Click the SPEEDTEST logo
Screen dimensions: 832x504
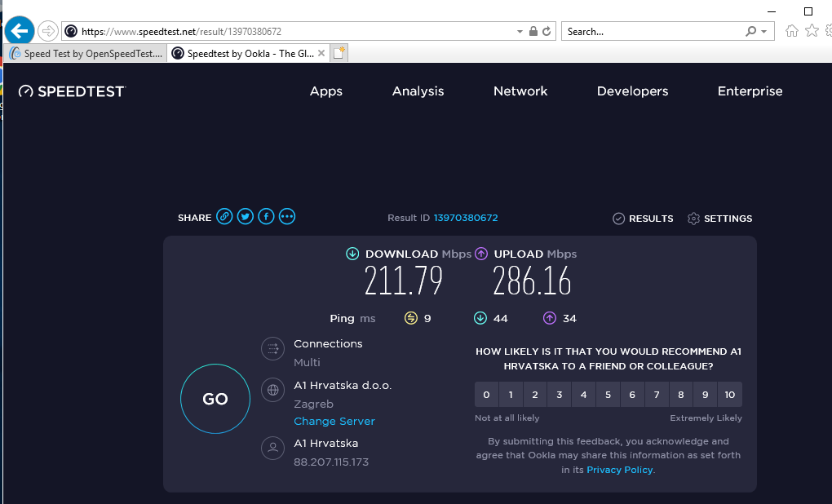click(72, 91)
